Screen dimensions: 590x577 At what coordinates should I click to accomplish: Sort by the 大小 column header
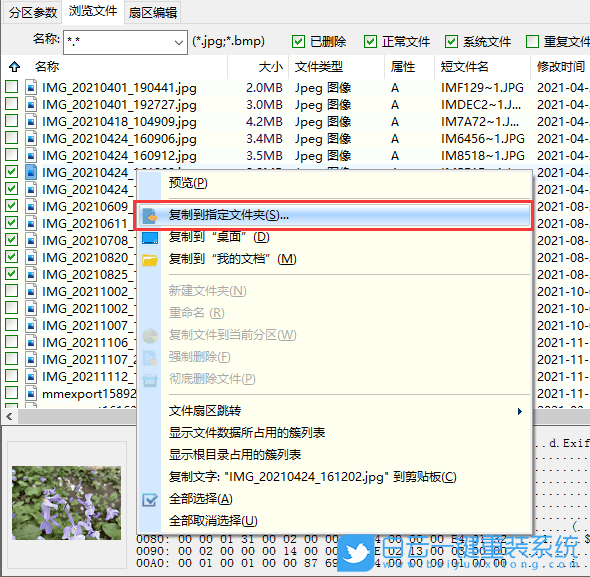(258, 67)
